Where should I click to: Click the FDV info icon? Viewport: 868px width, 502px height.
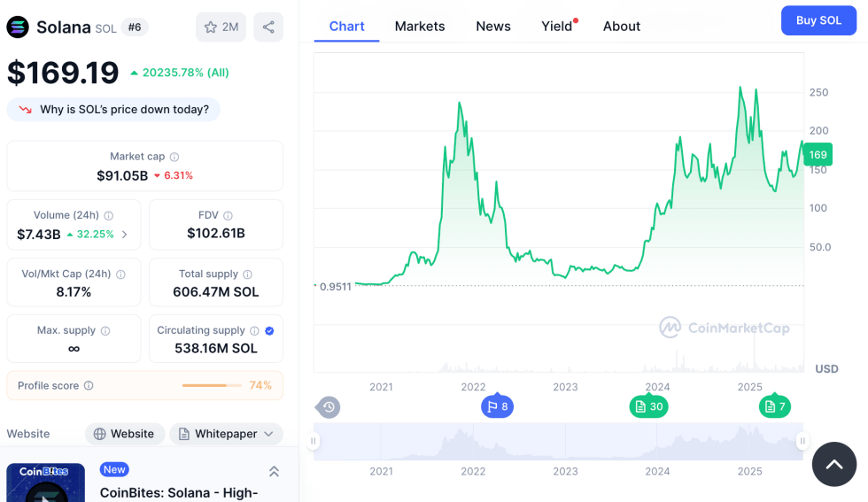tap(228, 215)
